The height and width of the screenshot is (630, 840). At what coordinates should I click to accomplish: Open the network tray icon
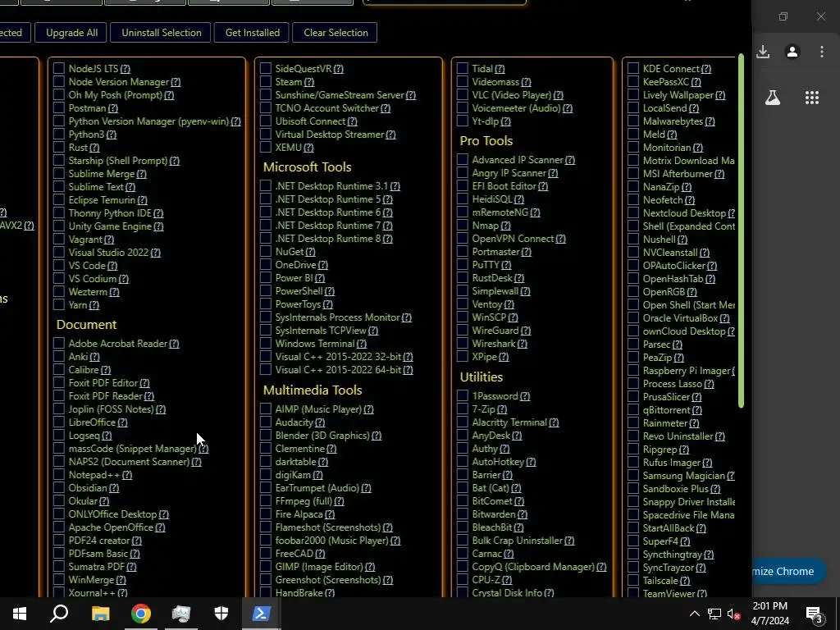click(714, 614)
